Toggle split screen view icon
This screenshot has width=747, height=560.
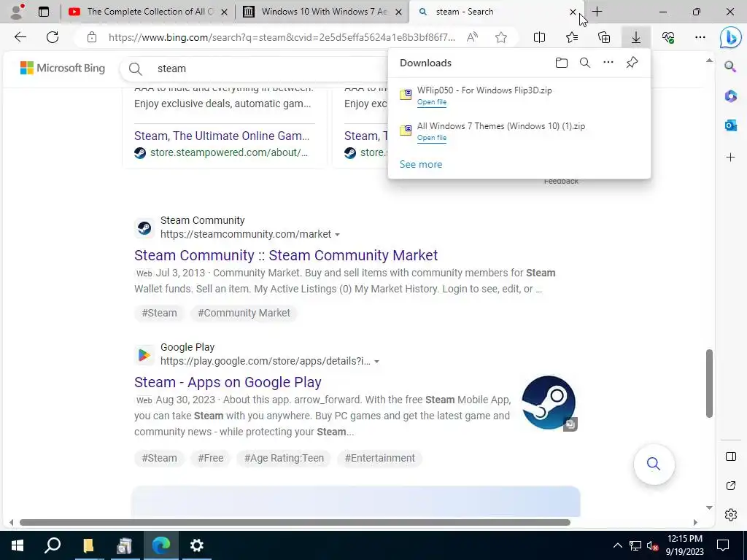(539, 37)
